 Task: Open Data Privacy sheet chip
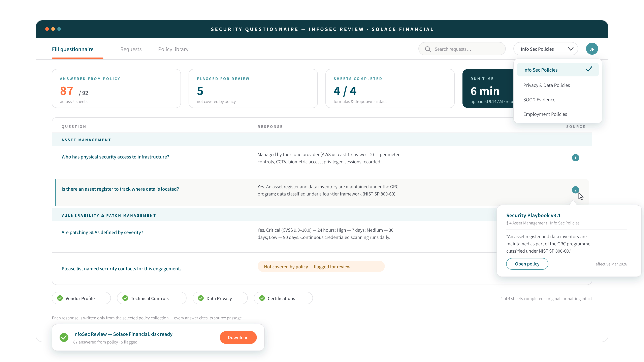220,298
